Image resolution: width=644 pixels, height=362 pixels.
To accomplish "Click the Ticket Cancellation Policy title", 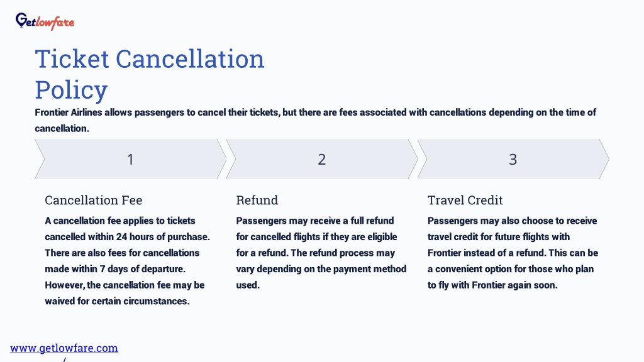I will pyautogui.click(x=150, y=74).
